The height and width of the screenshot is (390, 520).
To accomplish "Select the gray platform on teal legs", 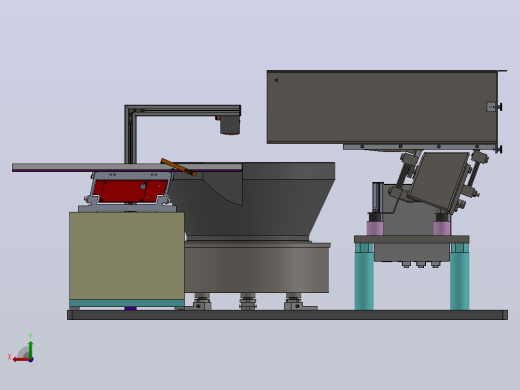I will point(412,239).
